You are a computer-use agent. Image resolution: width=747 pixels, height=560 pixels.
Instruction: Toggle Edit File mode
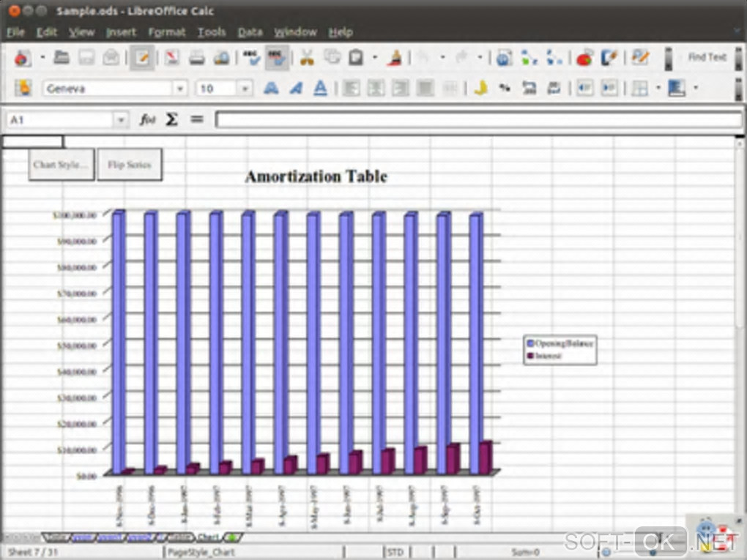click(x=142, y=58)
